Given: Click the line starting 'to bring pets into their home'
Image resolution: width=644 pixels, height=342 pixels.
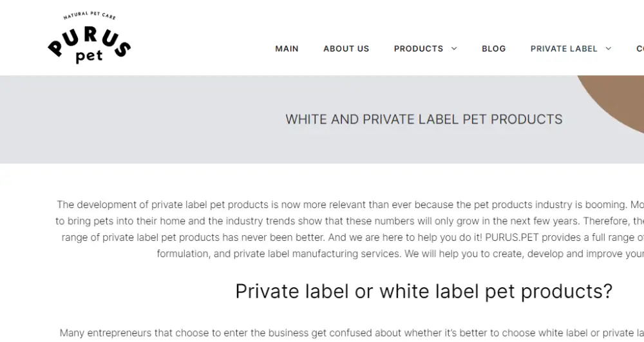Looking at the screenshot, I should [x=350, y=221].
